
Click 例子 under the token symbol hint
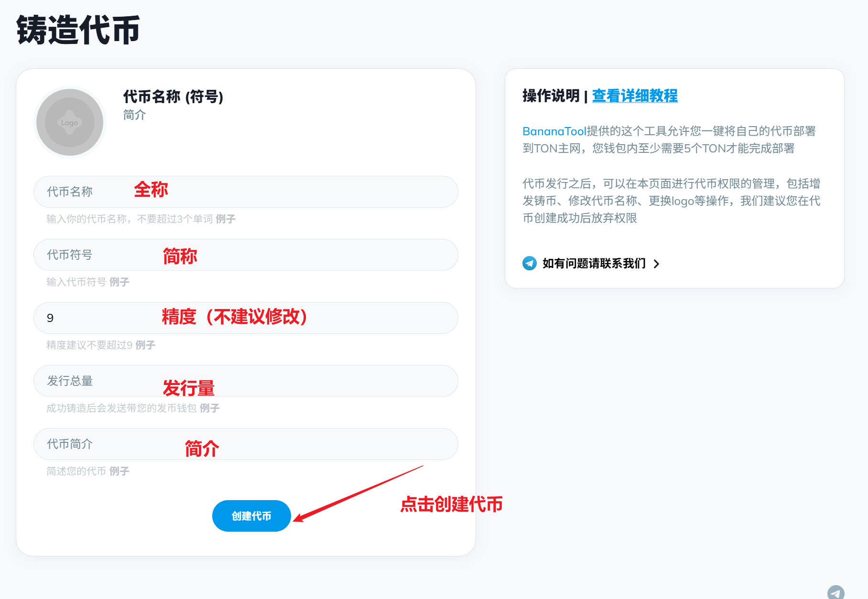tap(119, 282)
